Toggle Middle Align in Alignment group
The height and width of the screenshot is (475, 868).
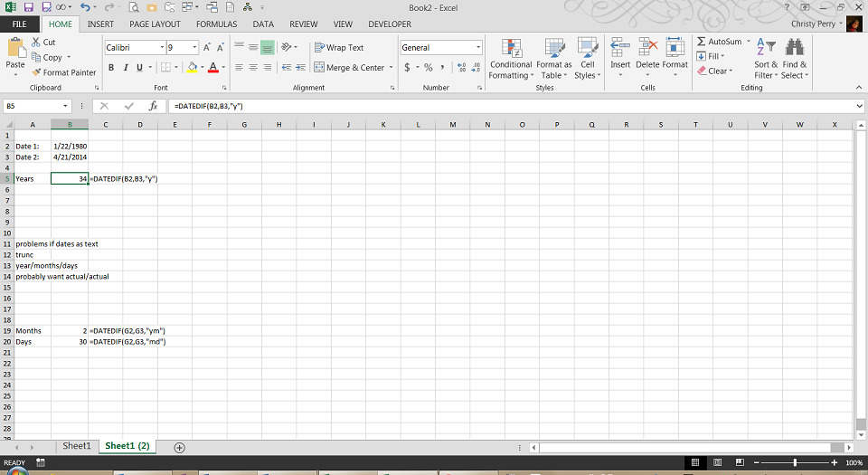[253, 48]
